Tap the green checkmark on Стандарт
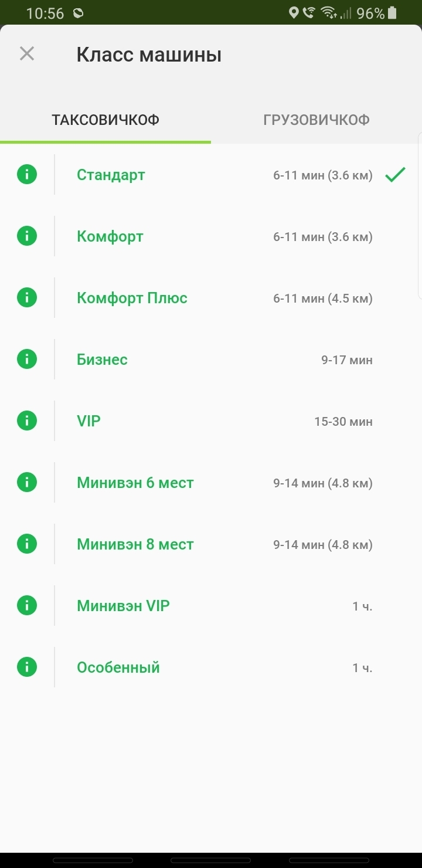Screen dimensions: 422x868 pyautogui.click(x=396, y=175)
